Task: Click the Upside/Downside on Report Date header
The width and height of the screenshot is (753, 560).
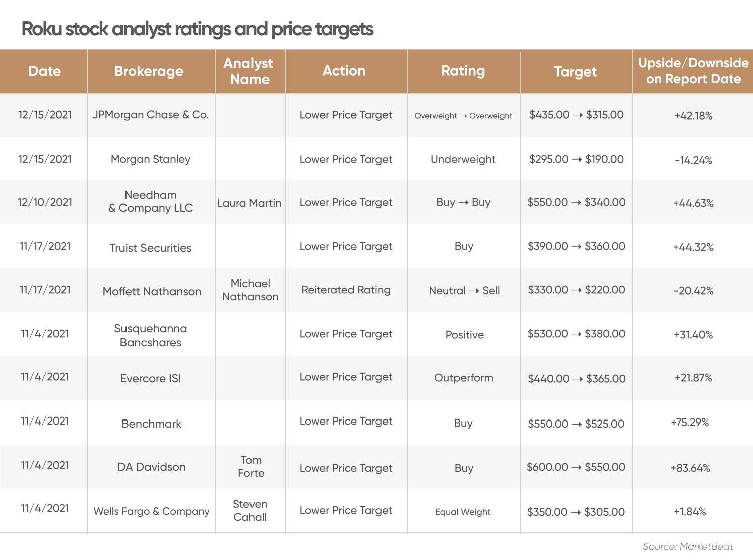Action: click(693, 71)
